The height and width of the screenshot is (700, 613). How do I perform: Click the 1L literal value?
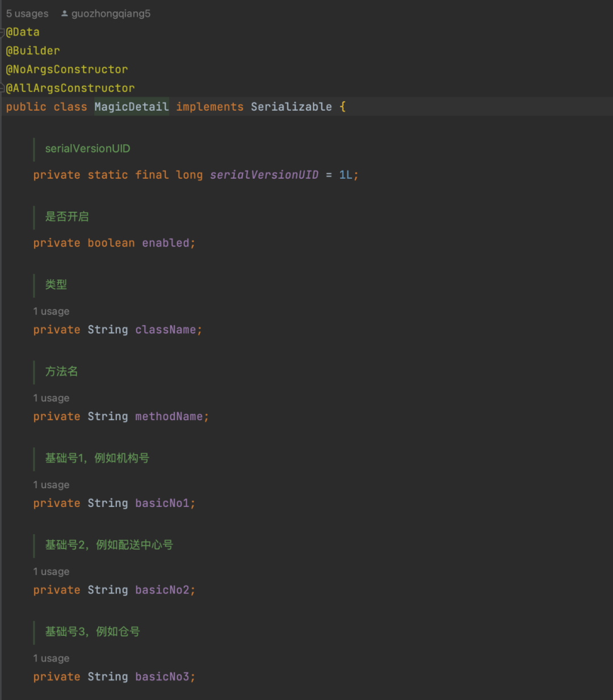[346, 175]
